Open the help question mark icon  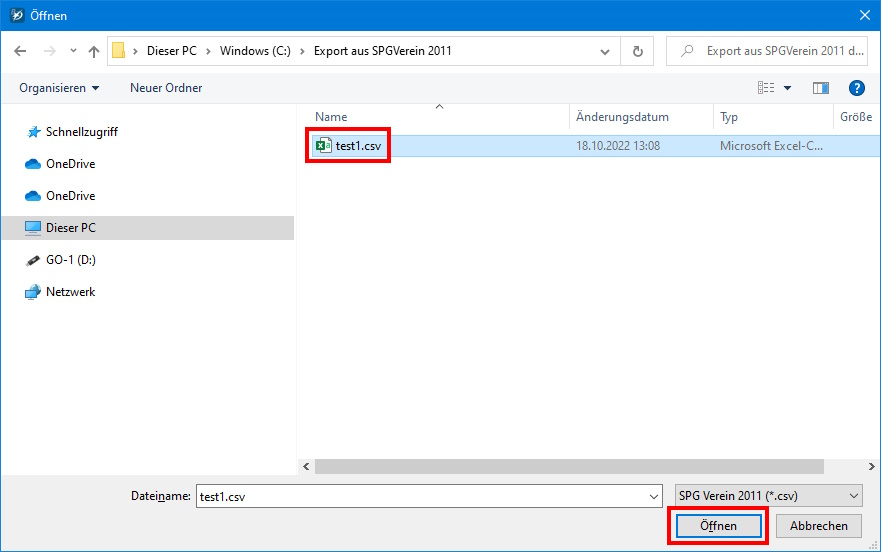856,88
